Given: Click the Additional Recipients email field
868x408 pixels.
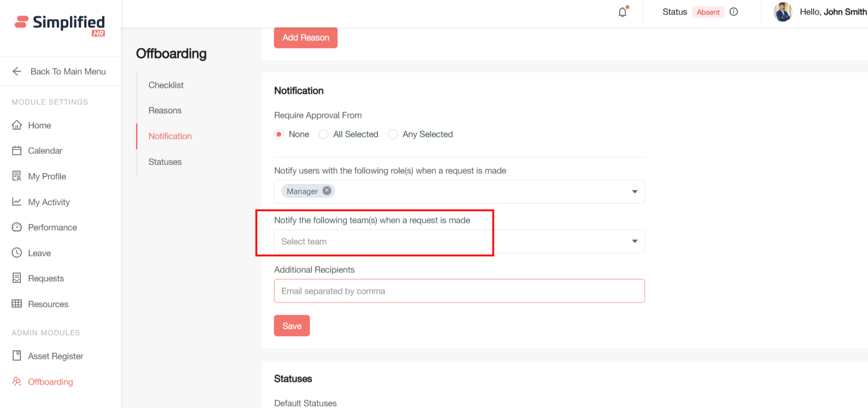Looking at the screenshot, I should [459, 291].
